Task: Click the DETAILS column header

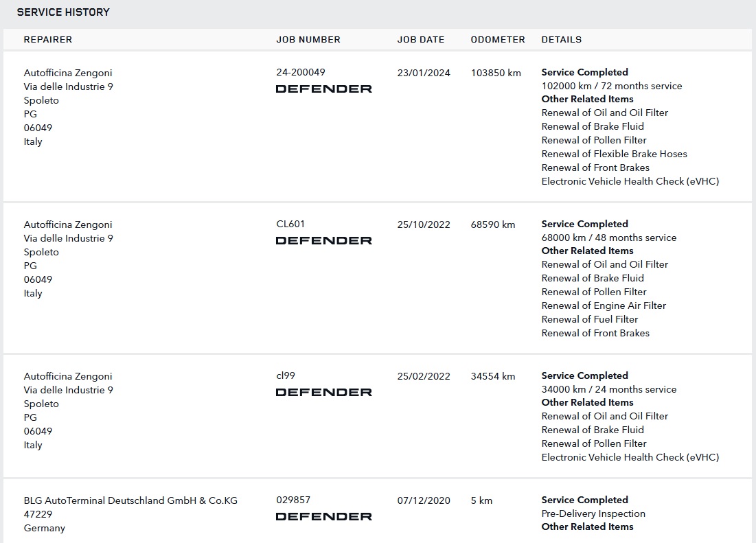Action: click(x=561, y=40)
